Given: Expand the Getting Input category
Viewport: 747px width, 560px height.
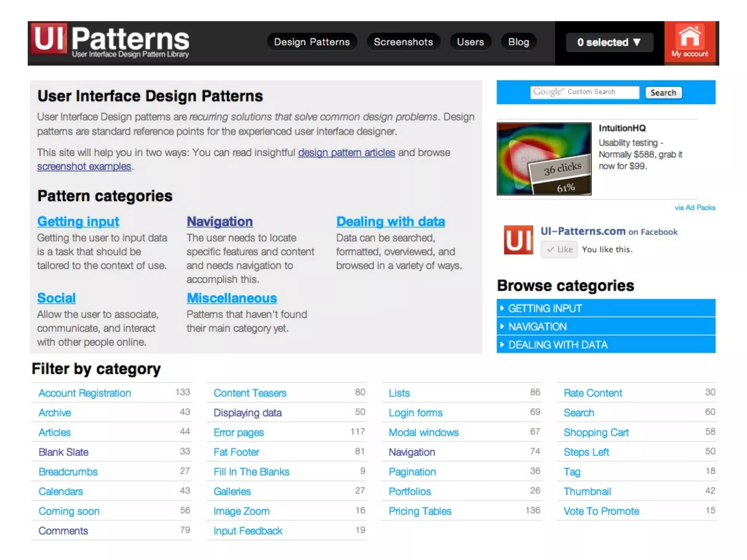Looking at the screenshot, I should tap(605, 308).
